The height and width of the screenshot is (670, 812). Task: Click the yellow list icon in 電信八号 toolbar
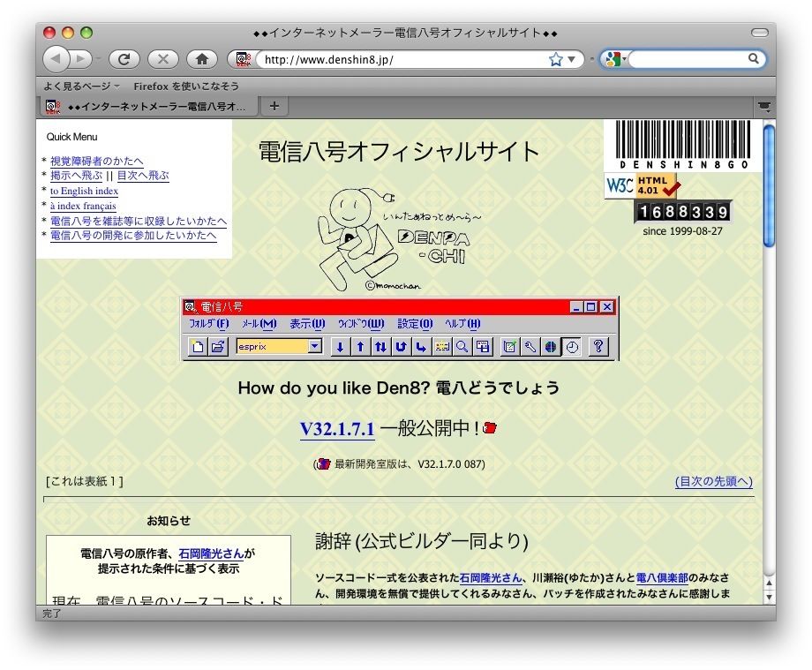441,346
